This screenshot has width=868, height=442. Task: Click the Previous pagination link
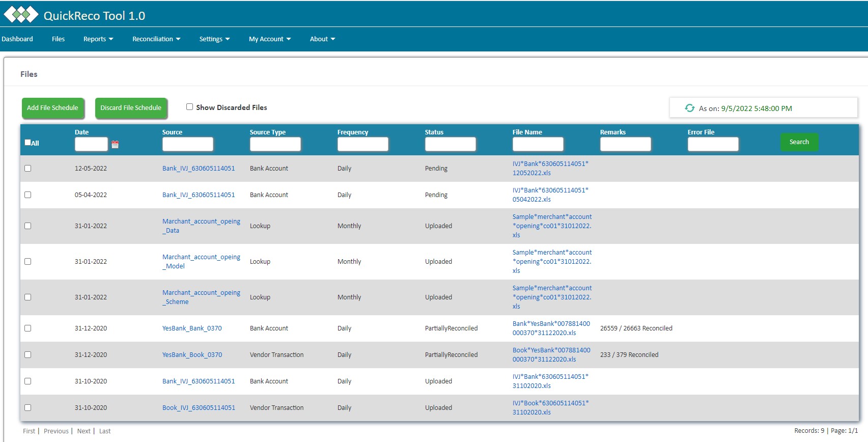click(x=56, y=431)
